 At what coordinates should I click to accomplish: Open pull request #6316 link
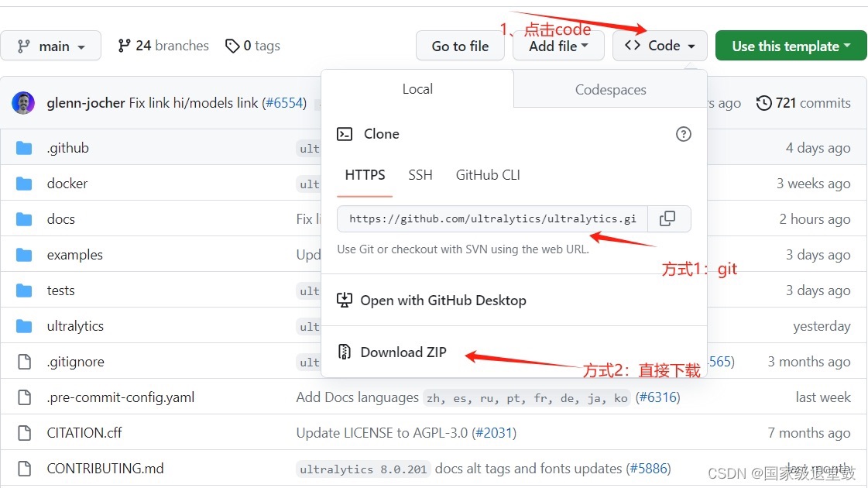click(657, 397)
